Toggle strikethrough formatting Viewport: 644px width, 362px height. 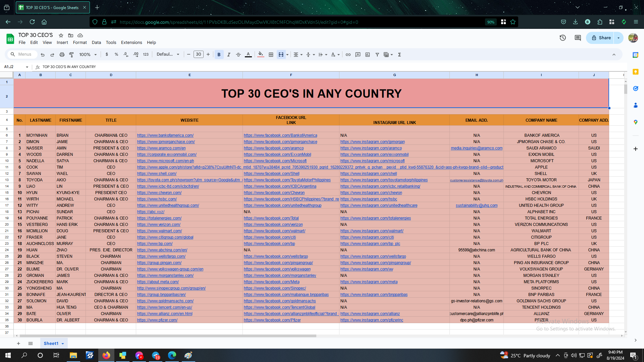238,55
